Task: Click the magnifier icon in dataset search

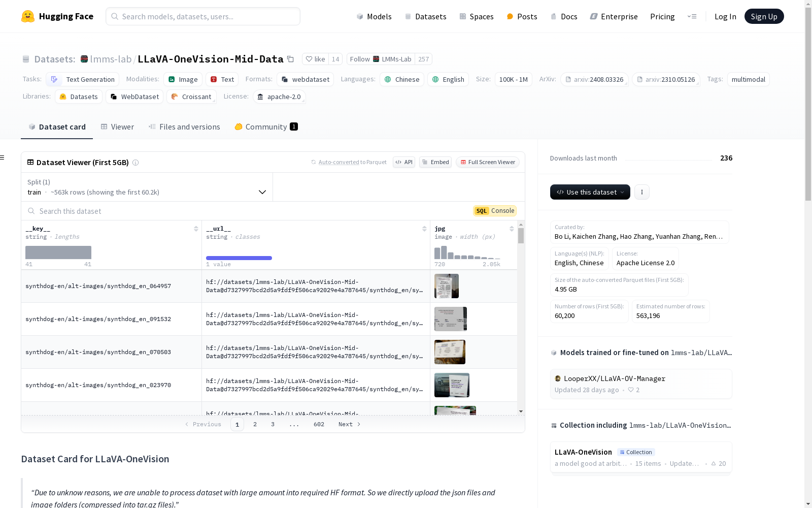Action: [x=31, y=211]
